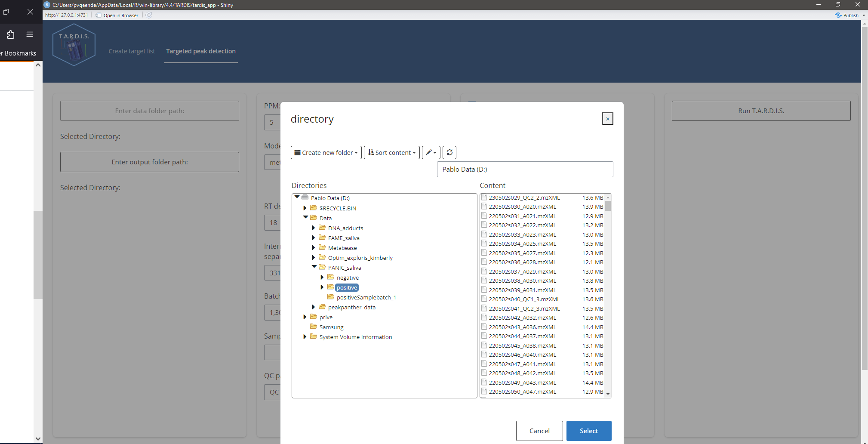Open the Targeted peak detection tab

pos(201,51)
